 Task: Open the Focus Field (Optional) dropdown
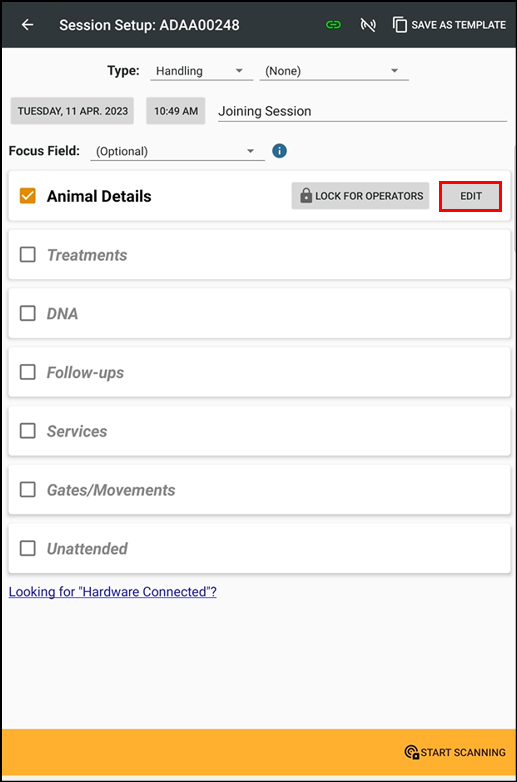177,151
